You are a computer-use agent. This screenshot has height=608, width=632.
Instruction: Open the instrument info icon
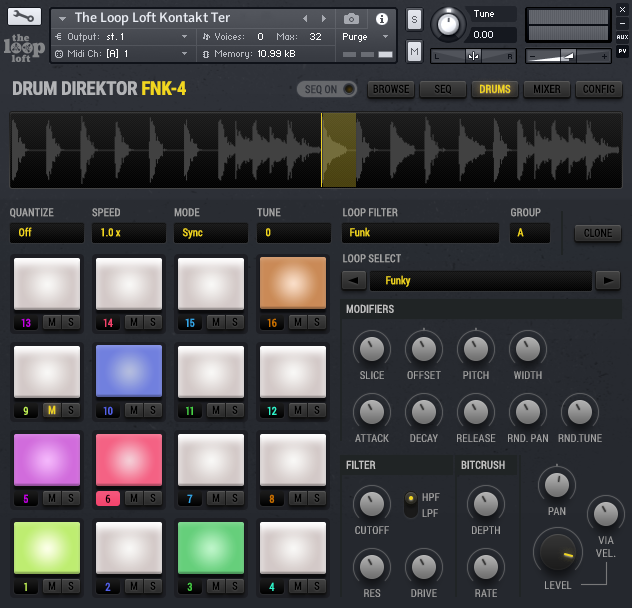(x=381, y=18)
